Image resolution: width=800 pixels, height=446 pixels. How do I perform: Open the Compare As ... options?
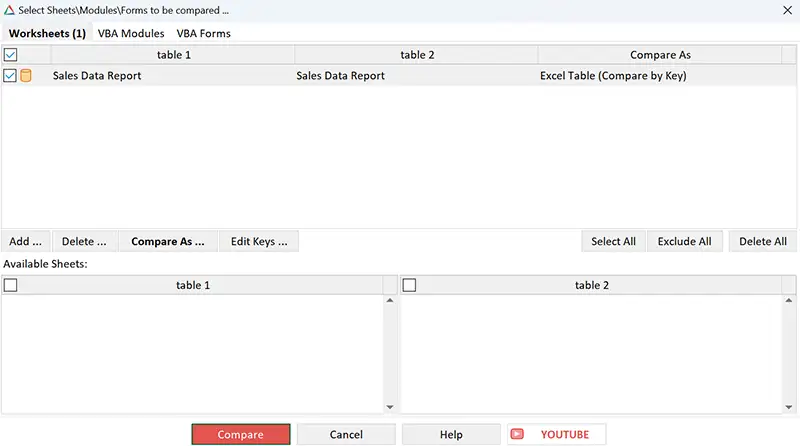168,241
